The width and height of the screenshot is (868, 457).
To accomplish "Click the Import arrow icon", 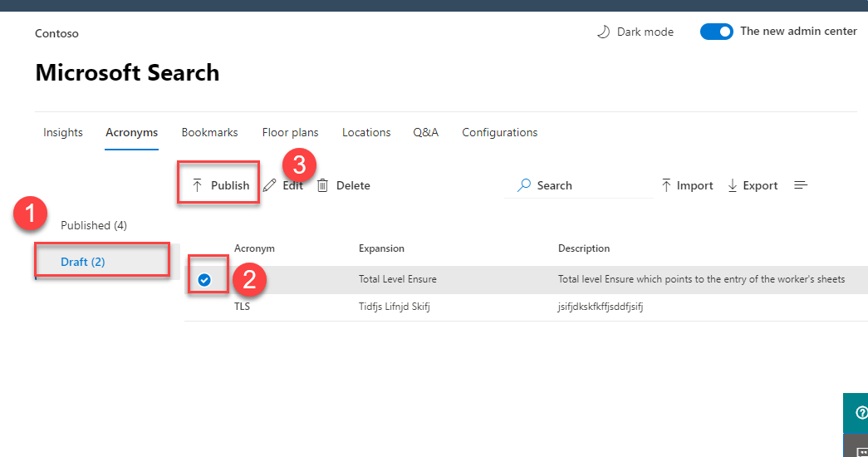I will [666, 185].
